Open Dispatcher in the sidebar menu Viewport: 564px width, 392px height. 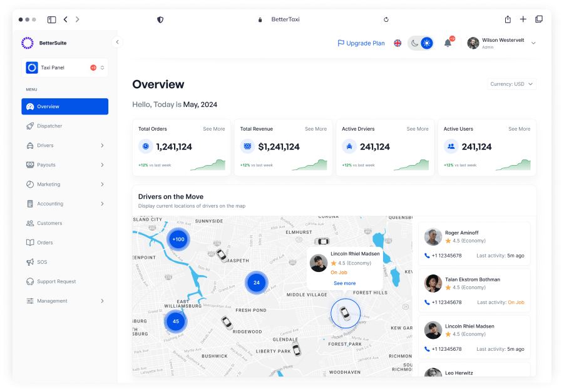coord(49,126)
